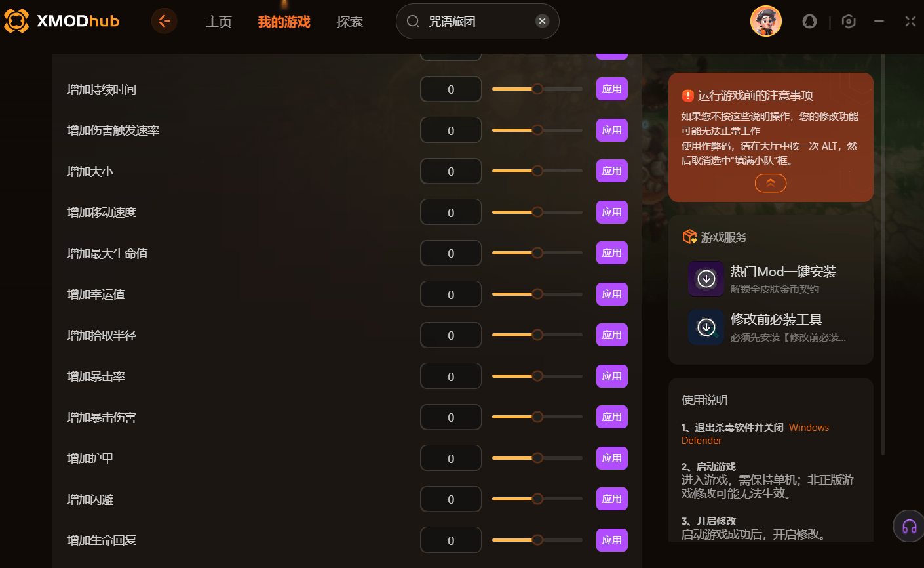Screen dimensions: 924x568
Task: Focus the 增加最大生命值 value input
Action: pos(451,253)
